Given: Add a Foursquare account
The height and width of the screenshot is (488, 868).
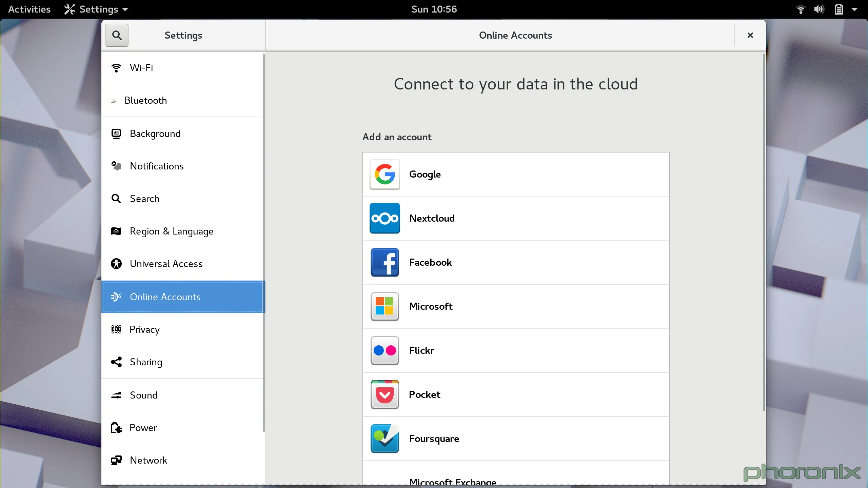Looking at the screenshot, I should coord(516,439).
